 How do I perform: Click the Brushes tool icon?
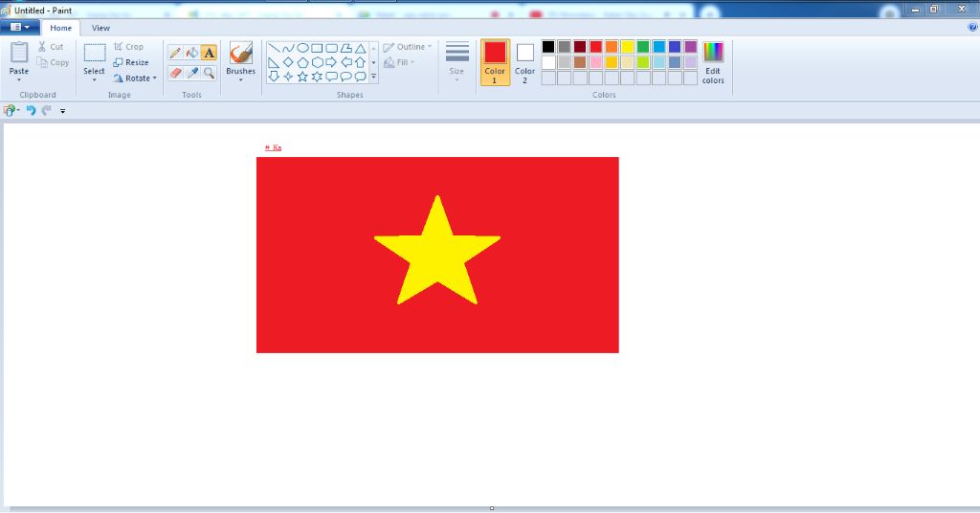pyautogui.click(x=240, y=53)
